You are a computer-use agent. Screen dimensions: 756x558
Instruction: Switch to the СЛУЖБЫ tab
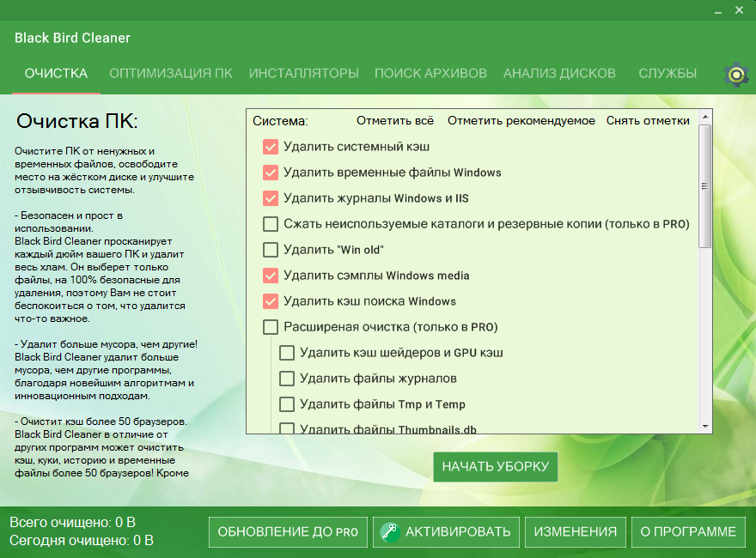point(668,73)
